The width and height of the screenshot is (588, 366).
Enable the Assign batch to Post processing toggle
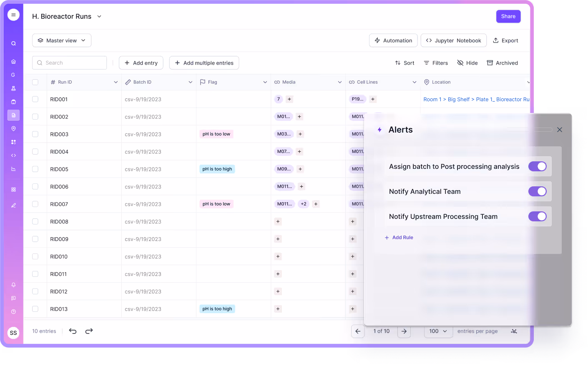(x=538, y=166)
